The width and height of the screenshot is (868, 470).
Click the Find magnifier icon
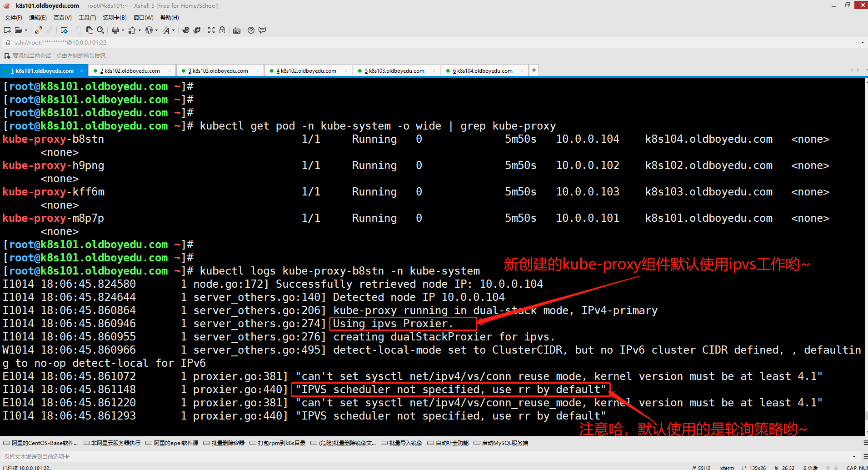pyautogui.click(x=100, y=30)
